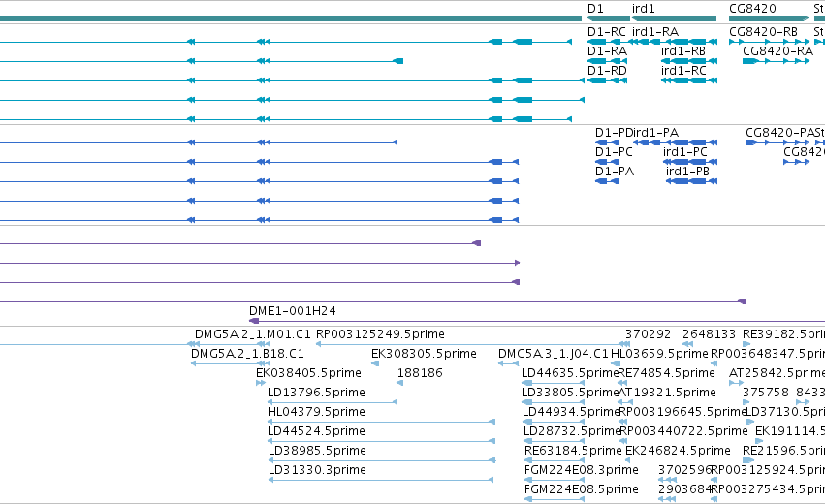825x504 pixels.
Task: Open the D1-RD transcript label
Action: click(x=607, y=71)
